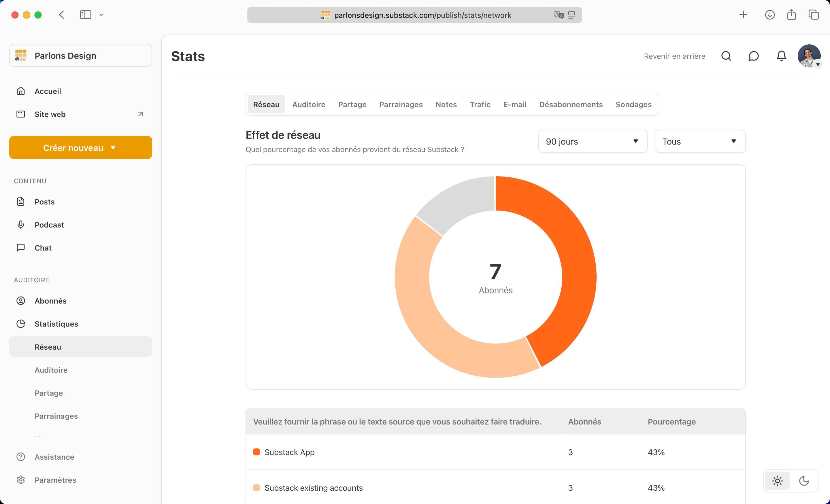Open Partage in the sidebar

[x=48, y=393]
